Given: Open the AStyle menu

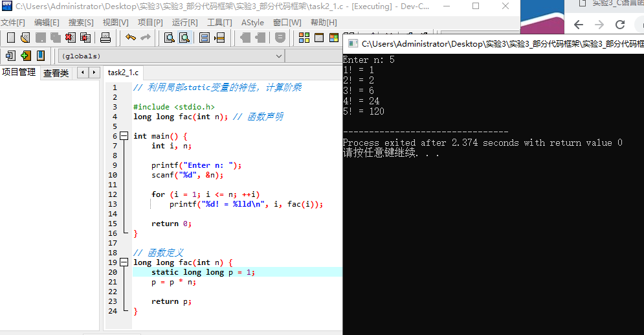Looking at the screenshot, I should pyautogui.click(x=252, y=23).
